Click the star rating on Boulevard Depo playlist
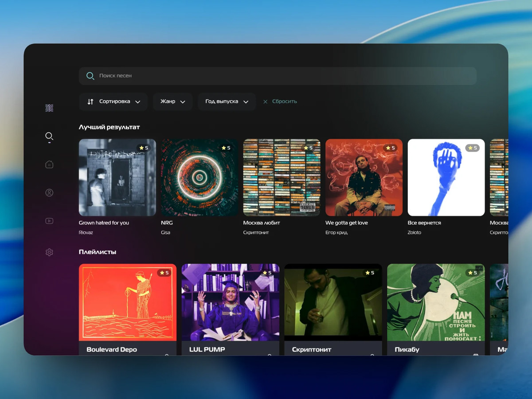 click(164, 273)
